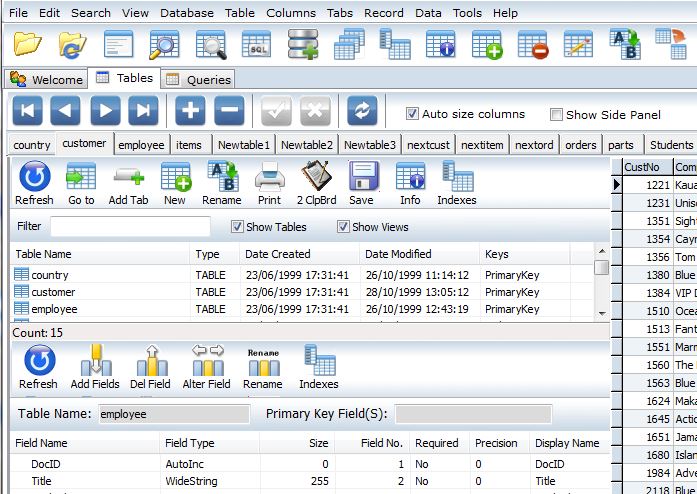The height and width of the screenshot is (494, 697).
Task: Open the Tools menu
Action: (x=467, y=13)
